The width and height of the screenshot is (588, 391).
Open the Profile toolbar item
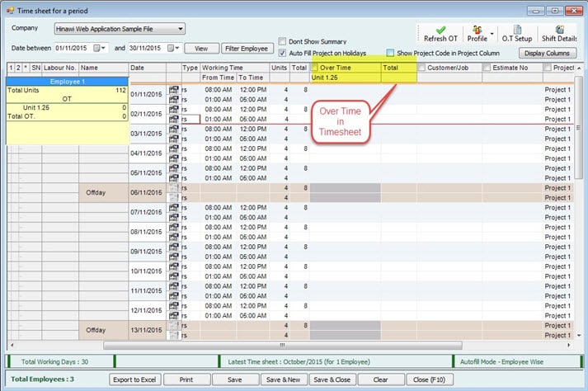click(477, 34)
